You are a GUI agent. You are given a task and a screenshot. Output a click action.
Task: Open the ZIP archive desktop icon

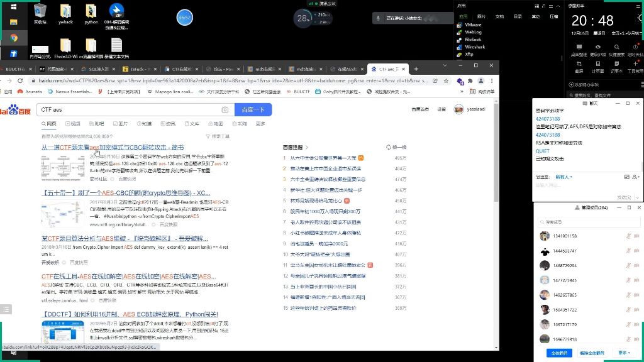(x=116, y=16)
